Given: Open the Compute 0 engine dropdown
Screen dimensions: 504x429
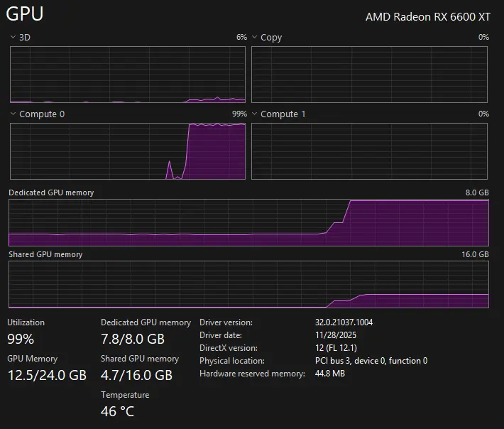Looking at the screenshot, I should point(13,114).
